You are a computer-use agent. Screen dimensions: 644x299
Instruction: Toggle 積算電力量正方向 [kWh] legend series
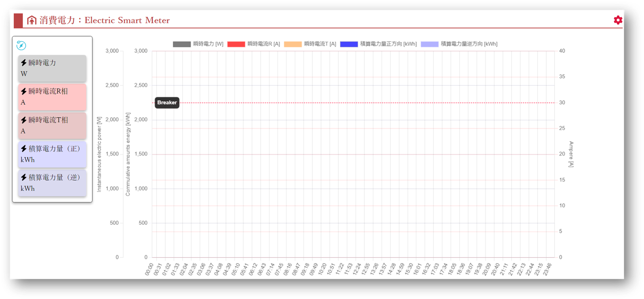[x=378, y=44]
